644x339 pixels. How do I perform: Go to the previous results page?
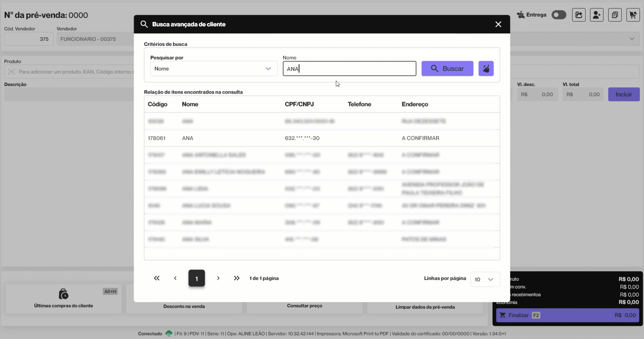click(175, 278)
